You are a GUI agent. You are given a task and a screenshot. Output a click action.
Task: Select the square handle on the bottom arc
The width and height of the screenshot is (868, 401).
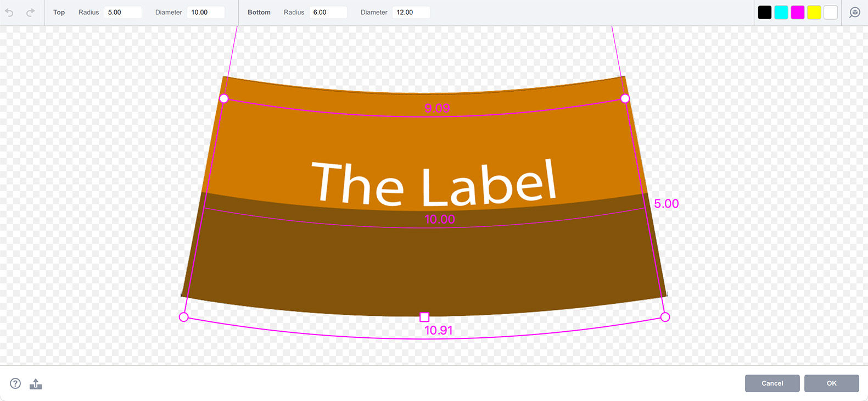(x=424, y=317)
